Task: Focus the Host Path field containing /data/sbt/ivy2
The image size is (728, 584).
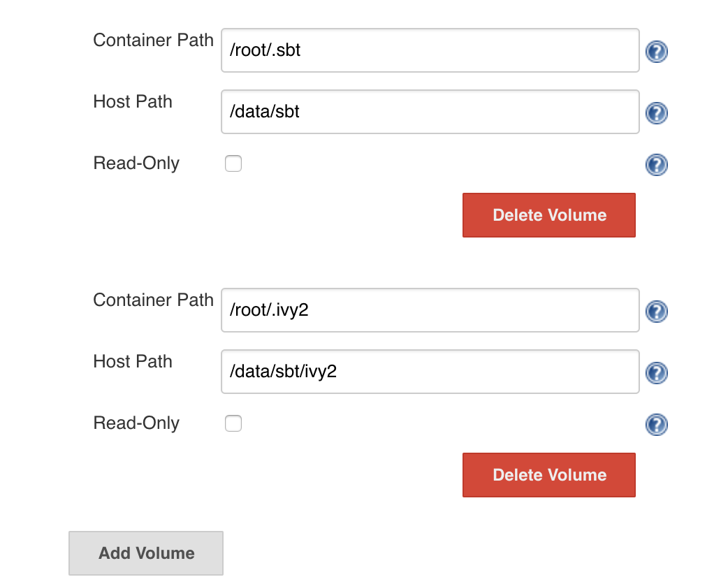Action: point(430,372)
